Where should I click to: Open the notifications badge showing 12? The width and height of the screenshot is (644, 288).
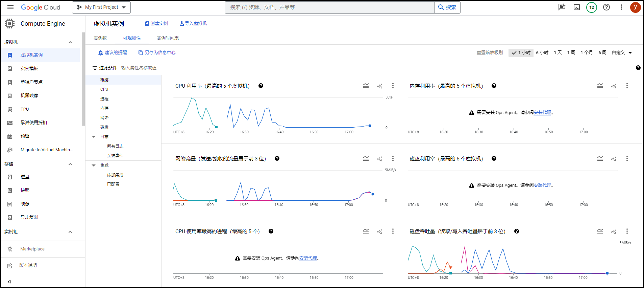592,7
